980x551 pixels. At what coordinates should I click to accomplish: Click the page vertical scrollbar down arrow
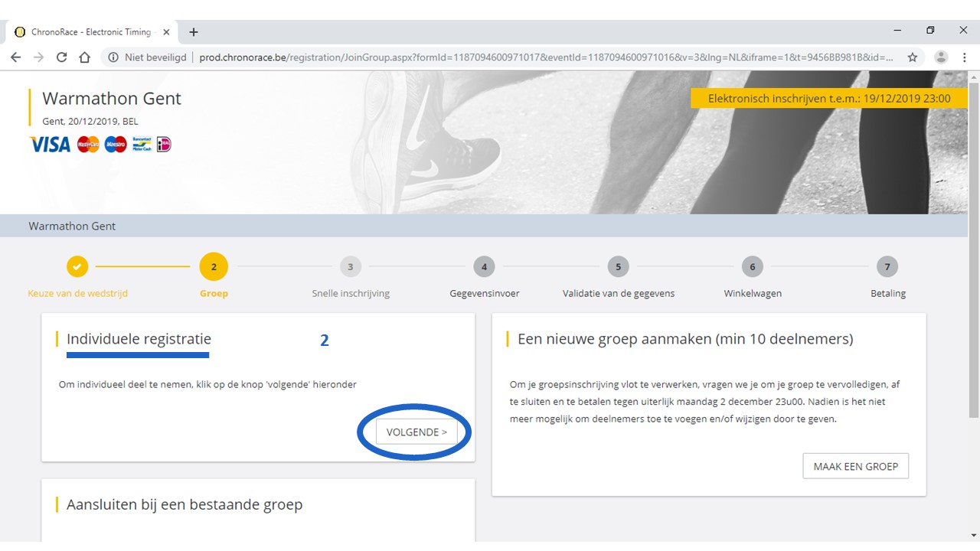point(973,535)
